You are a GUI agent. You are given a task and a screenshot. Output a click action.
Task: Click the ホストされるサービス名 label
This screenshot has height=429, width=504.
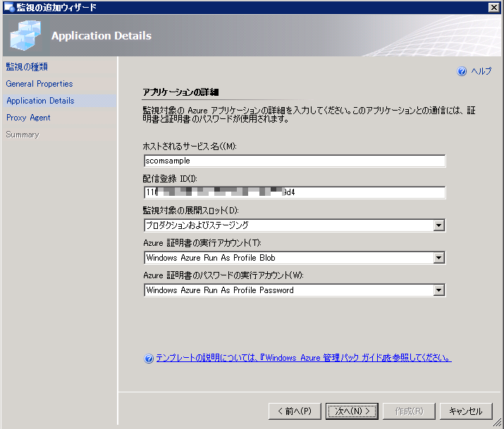[x=190, y=147]
